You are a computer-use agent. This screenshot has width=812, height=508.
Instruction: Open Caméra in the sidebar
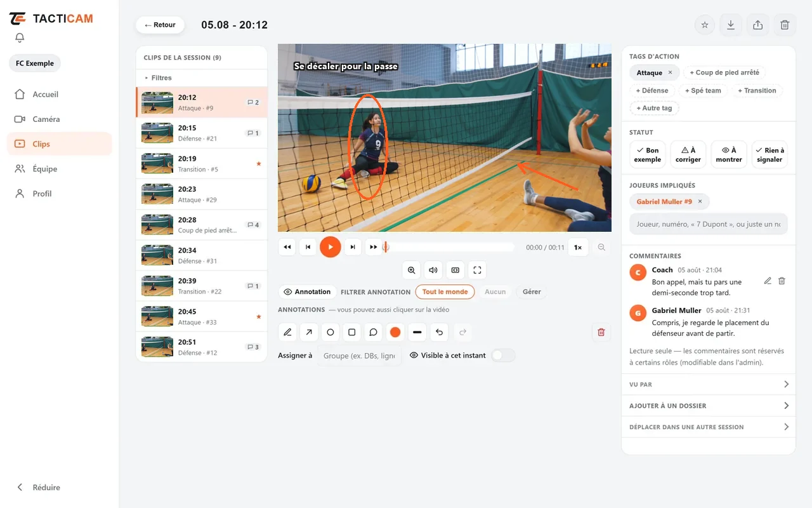pyautogui.click(x=59, y=119)
